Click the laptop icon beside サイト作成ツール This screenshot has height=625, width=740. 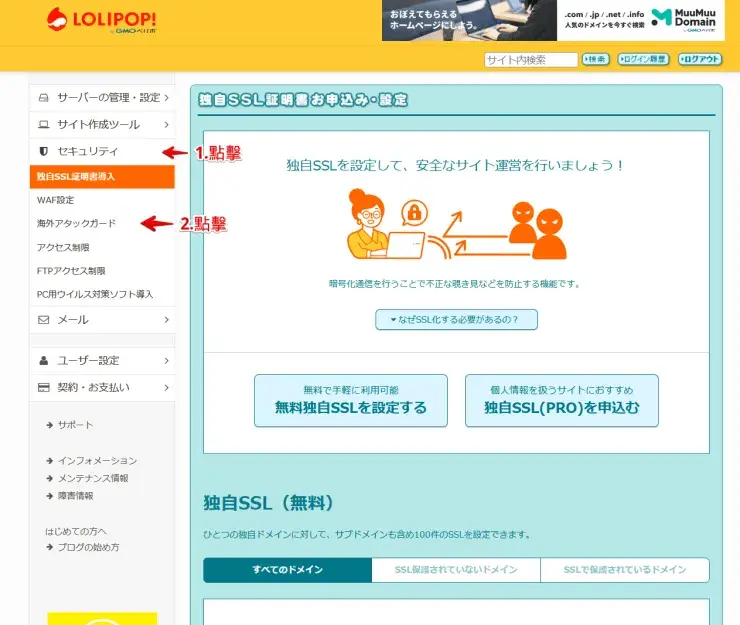tap(43, 125)
